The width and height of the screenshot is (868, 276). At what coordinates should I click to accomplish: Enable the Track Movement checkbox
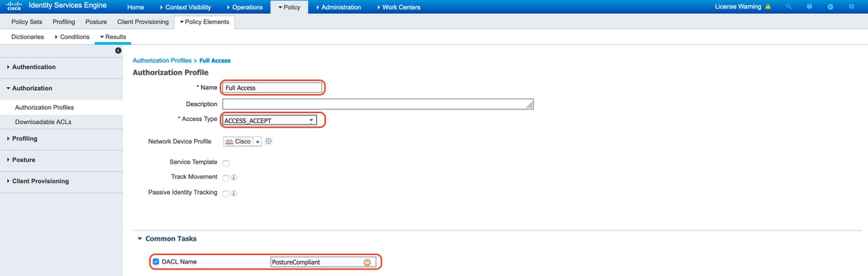click(x=225, y=178)
